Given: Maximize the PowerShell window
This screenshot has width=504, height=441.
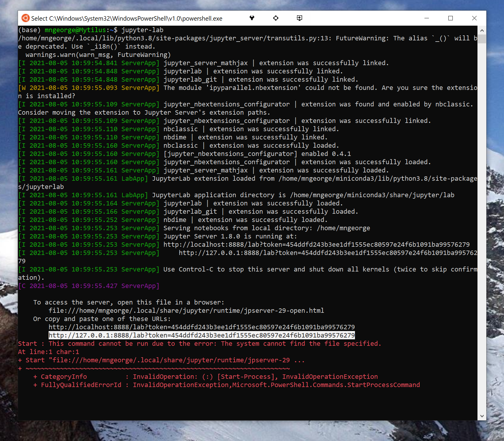Looking at the screenshot, I should [450, 18].
